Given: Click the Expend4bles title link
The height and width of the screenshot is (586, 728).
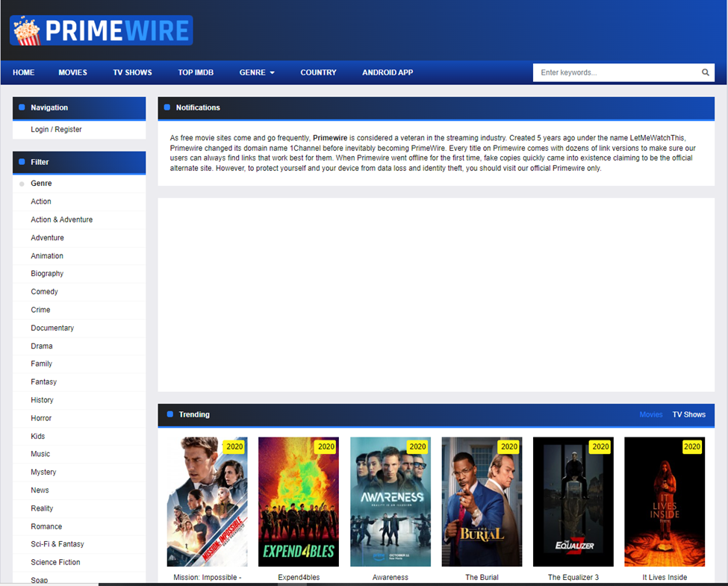Looking at the screenshot, I should (x=299, y=577).
